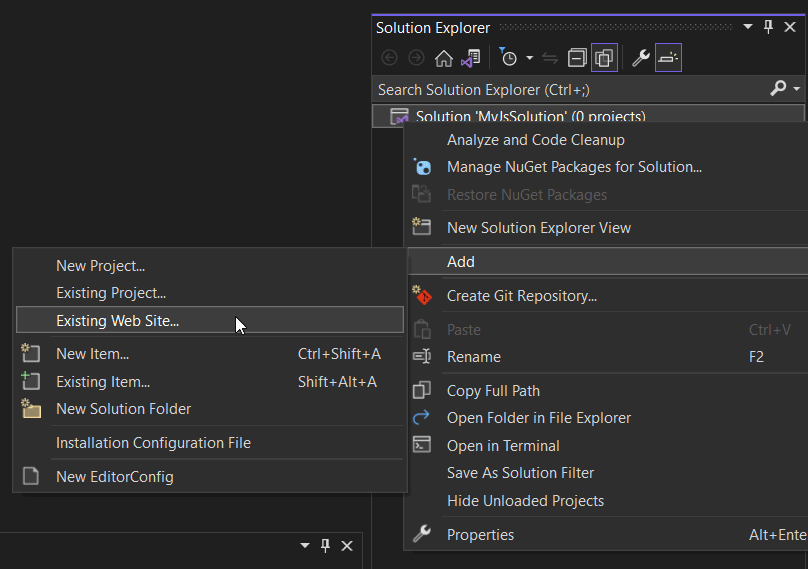
Task: Open Properties wrench icon in toolbar
Action: point(641,58)
